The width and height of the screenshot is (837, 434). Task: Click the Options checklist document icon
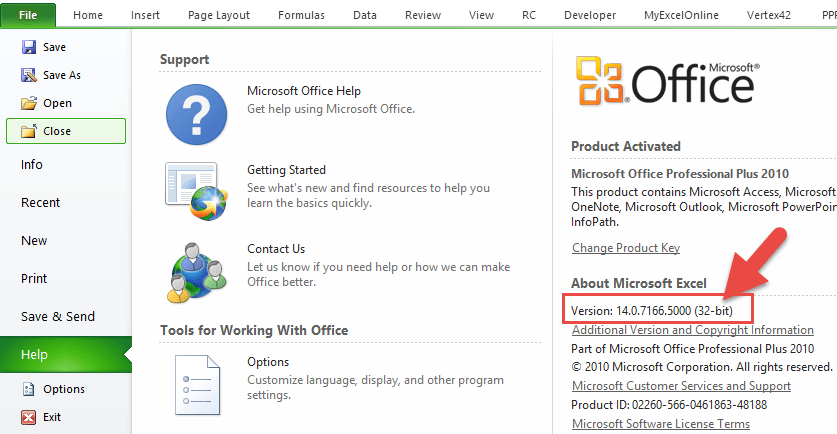tap(197, 384)
